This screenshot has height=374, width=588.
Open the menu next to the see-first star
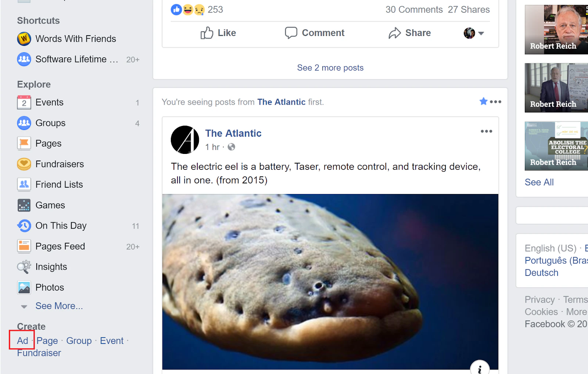point(495,102)
